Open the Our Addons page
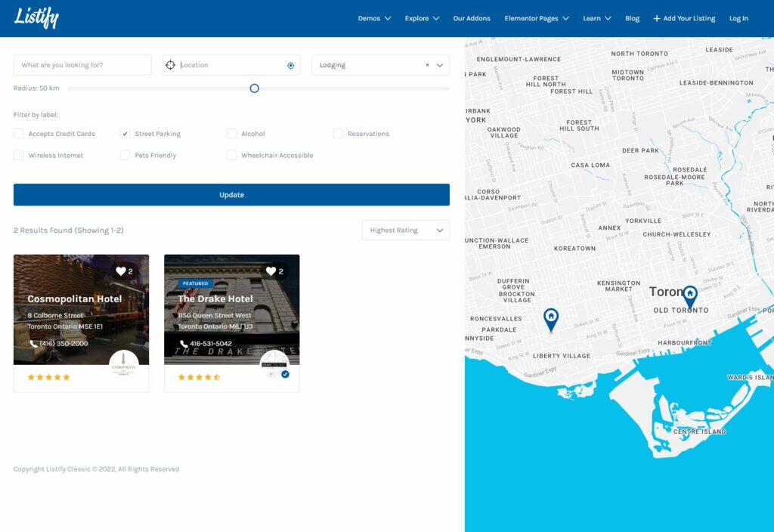The width and height of the screenshot is (774, 532). [x=472, y=19]
